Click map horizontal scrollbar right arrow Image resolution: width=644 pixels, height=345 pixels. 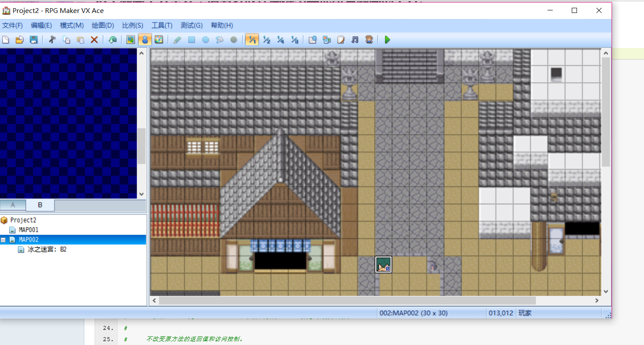[597, 300]
